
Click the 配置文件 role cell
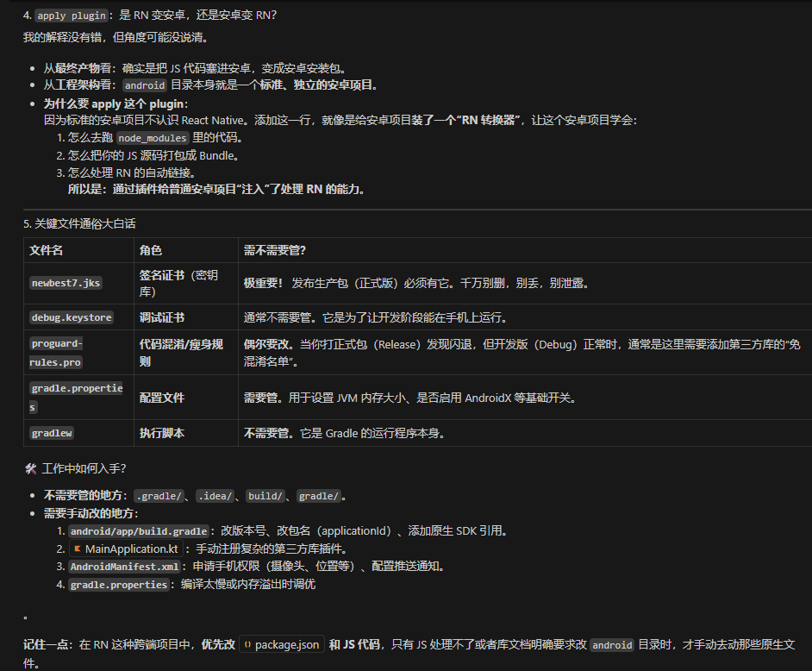(186, 398)
